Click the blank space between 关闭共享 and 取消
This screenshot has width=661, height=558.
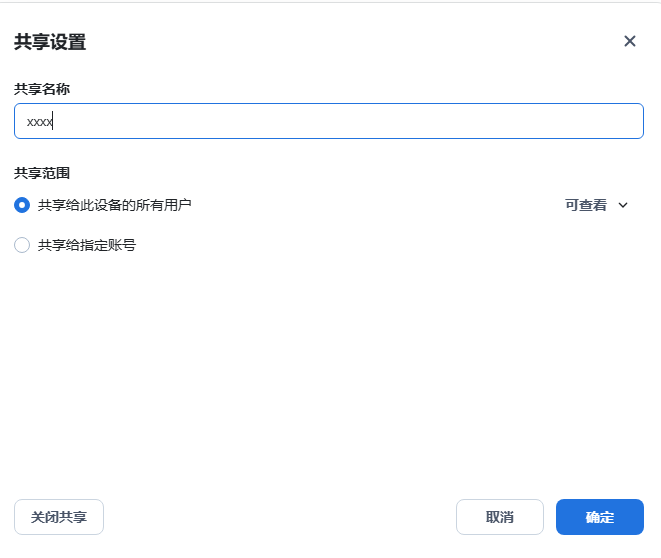coord(280,517)
